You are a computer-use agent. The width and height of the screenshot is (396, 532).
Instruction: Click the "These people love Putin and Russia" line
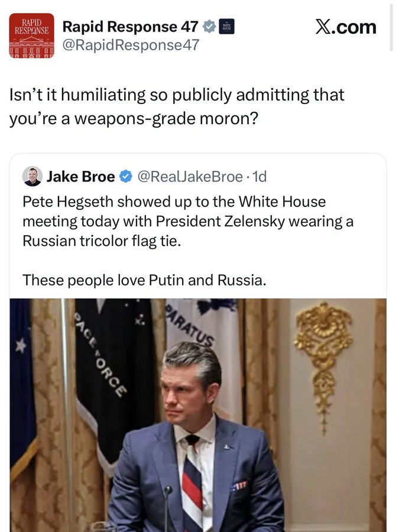144,279
